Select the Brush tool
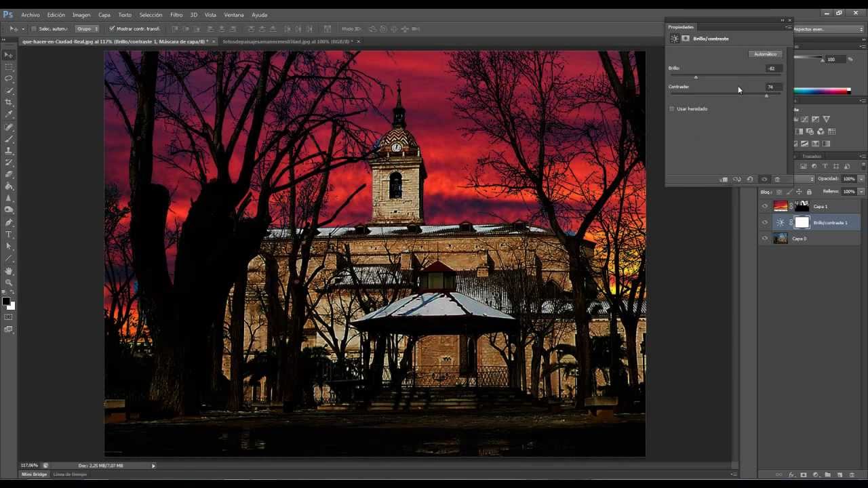This screenshot has width=868, height=488. tap(9, 138)
